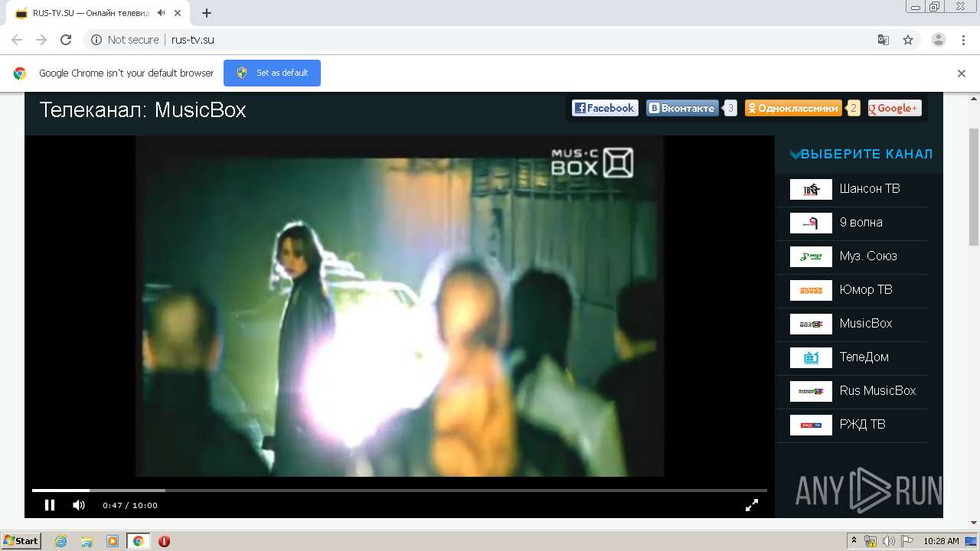Dismiss the default browser notification bar

[962, 73]
